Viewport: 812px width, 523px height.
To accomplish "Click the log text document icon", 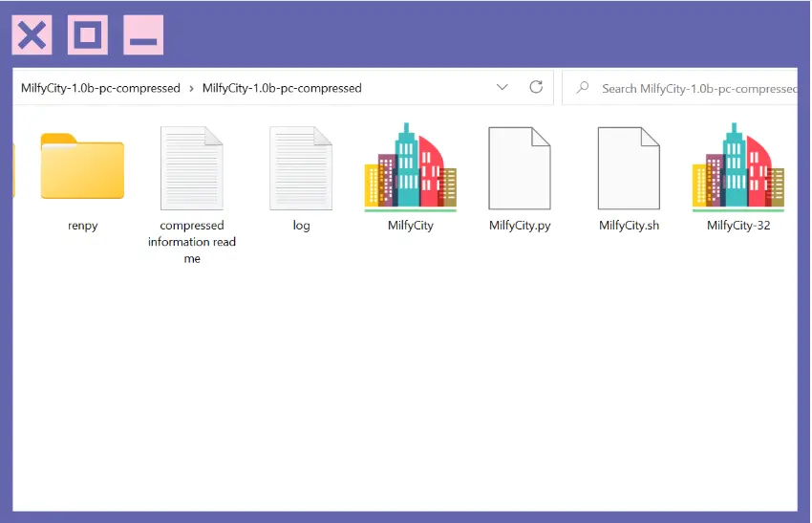I will pos(301,167).
